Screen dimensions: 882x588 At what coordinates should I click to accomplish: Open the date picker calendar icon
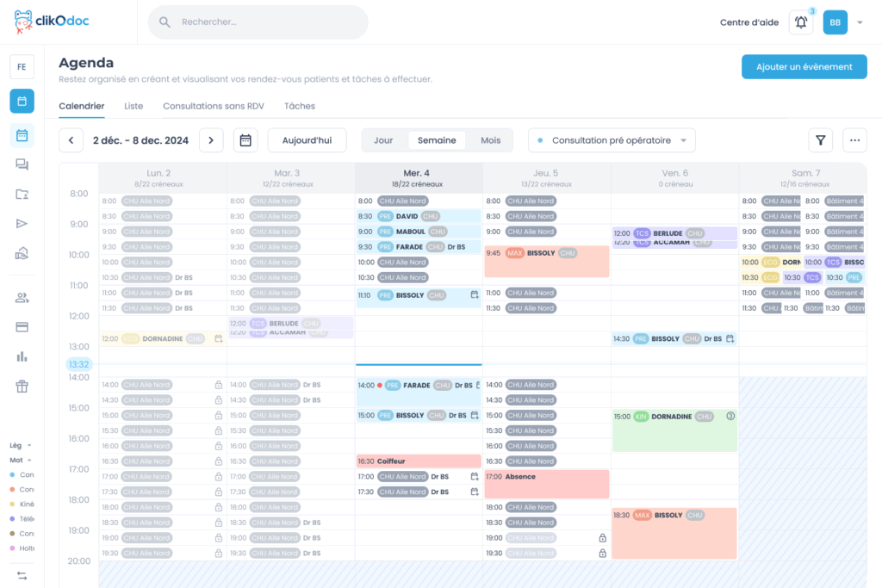[245, 140]
